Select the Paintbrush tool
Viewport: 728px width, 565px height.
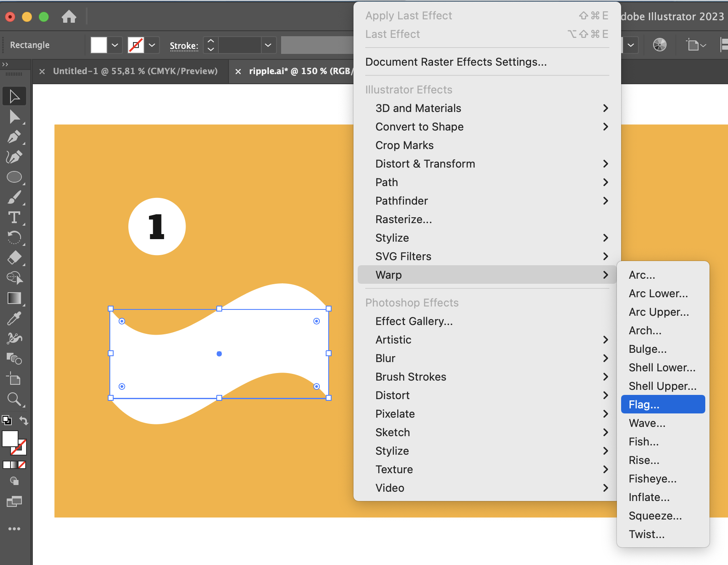(x=14, y=197)
